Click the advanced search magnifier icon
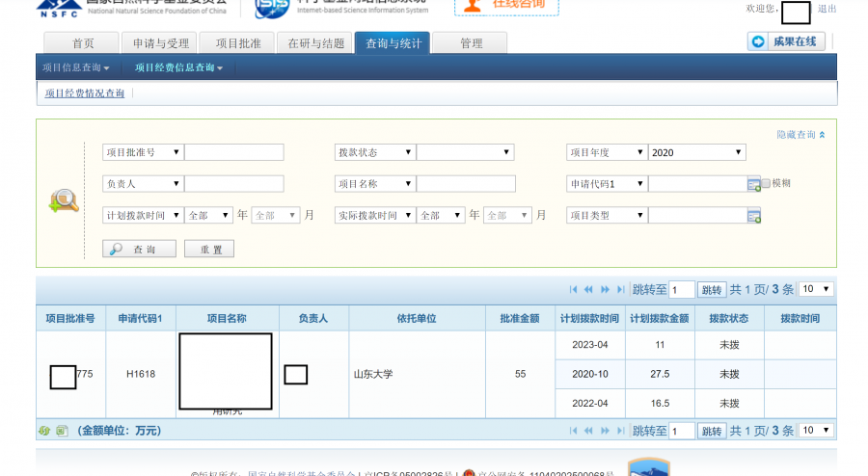 coord(64,199)
